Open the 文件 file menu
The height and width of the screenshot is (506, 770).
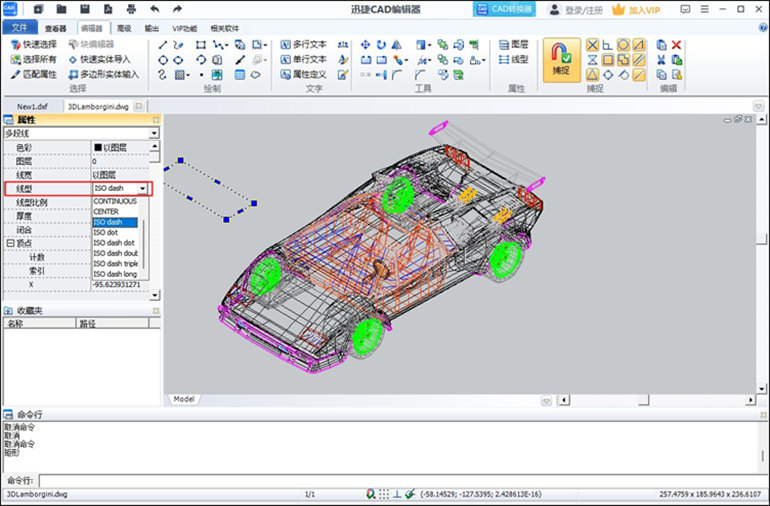[x=19, y=27]
